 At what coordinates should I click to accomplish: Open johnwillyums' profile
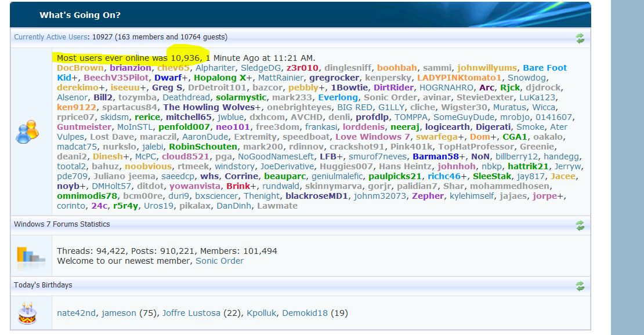(x=487, y=68)
